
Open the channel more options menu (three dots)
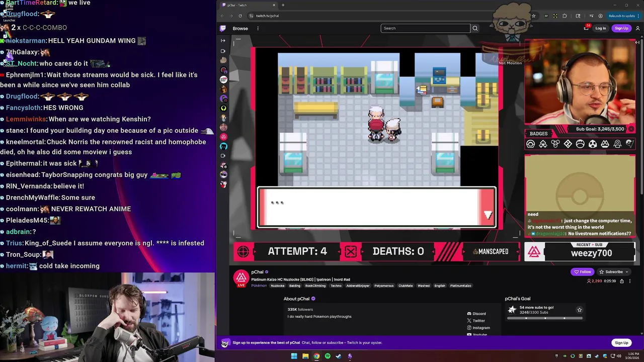(x=629, y=281)
